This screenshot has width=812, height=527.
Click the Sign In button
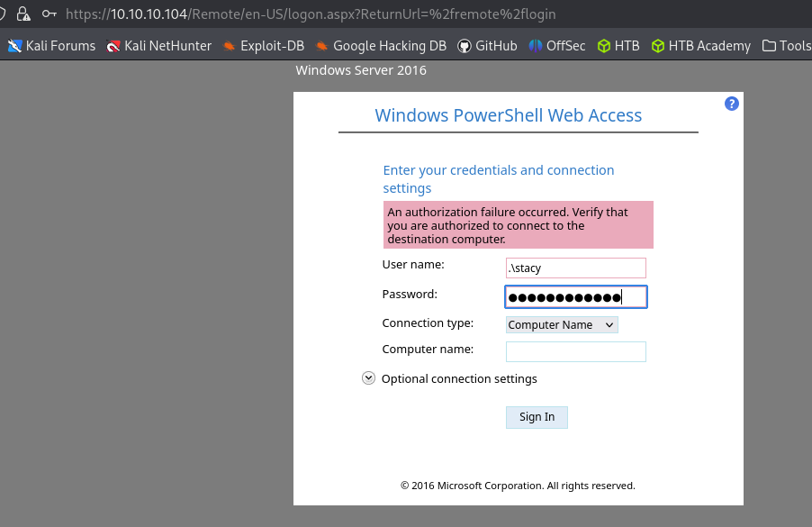[537, 417]
